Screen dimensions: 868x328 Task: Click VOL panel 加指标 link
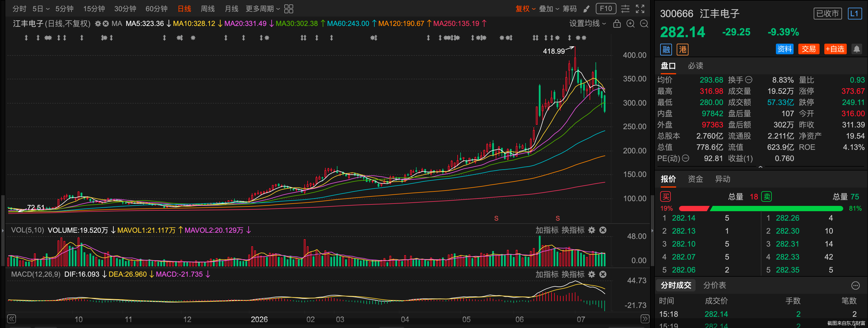coord(547,230)
